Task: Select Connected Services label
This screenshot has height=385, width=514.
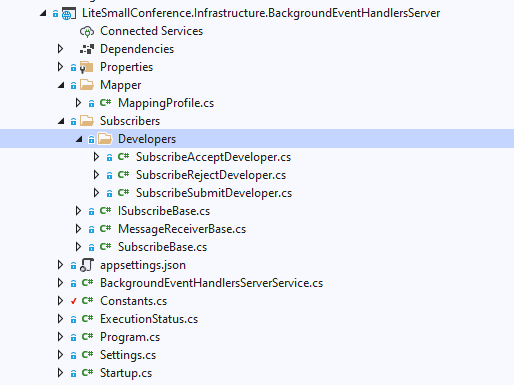Action: [151, 31]
